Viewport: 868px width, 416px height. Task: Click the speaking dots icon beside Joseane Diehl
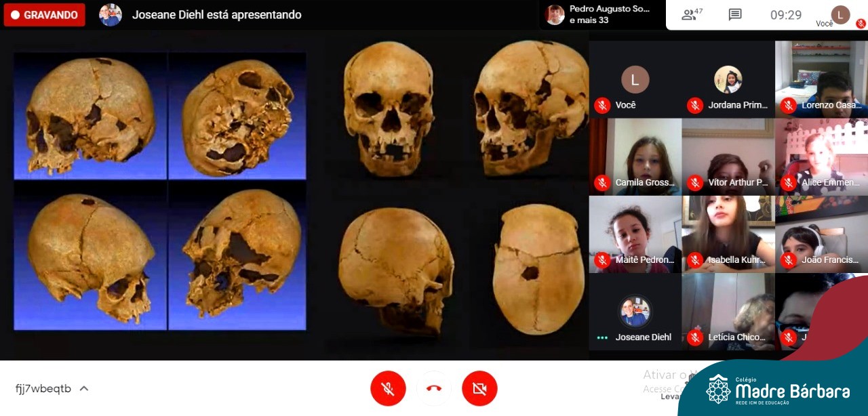point(602,337)
